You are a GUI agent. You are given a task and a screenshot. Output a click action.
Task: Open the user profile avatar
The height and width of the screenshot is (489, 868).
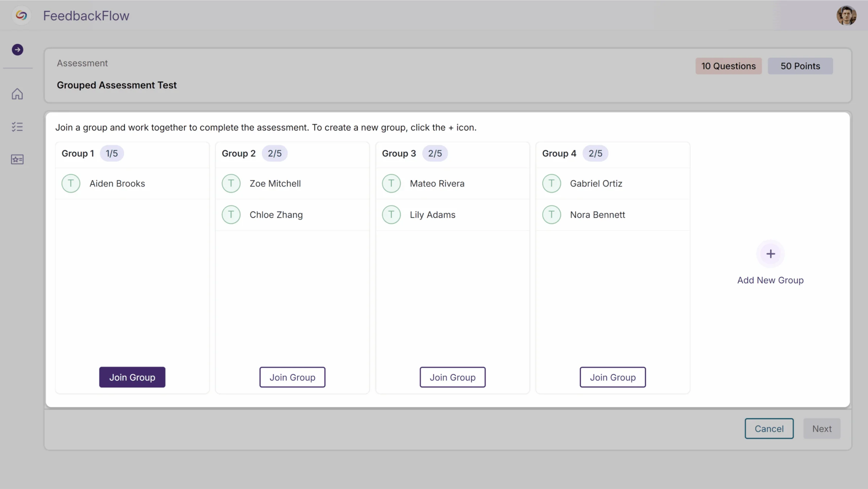(x=846, y=16)
